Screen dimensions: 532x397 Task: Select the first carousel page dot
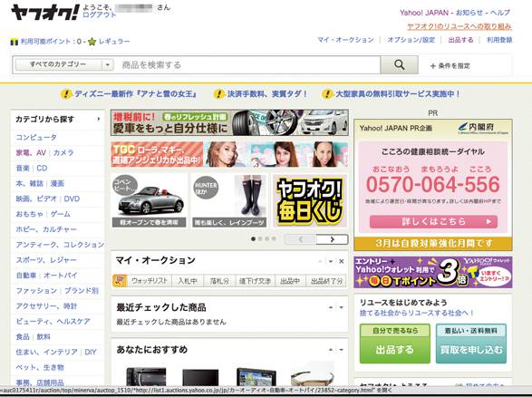(253, 239)
